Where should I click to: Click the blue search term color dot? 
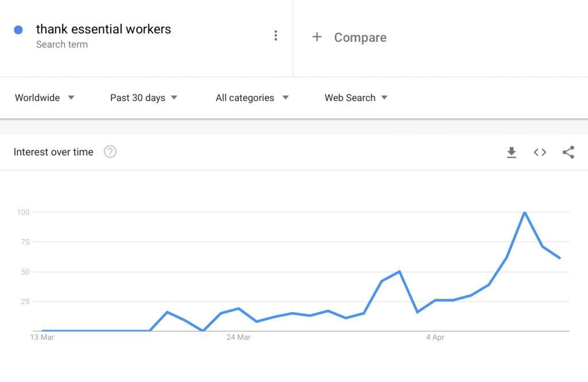[x=18, y=30]
